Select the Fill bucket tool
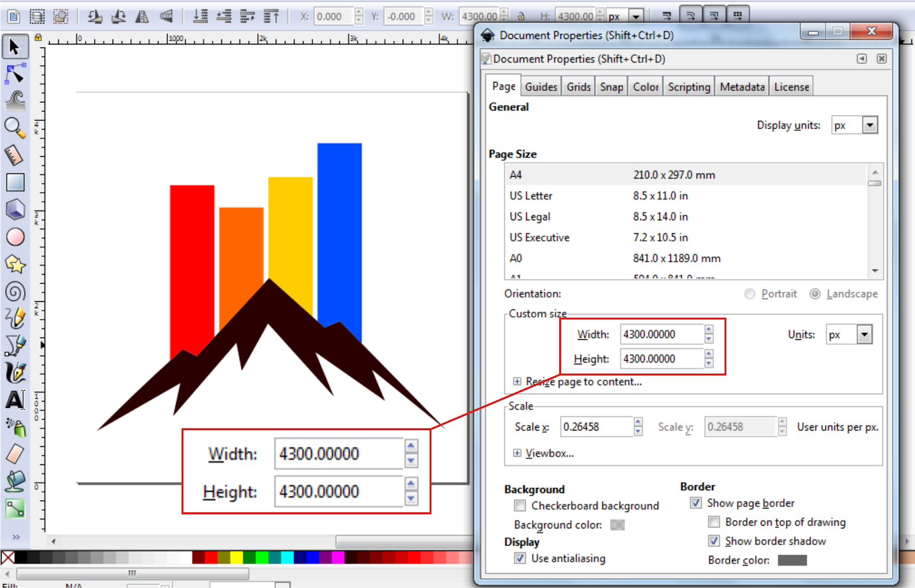The width and height of the screenshot is (915, 588). click(x=15, y=481)
